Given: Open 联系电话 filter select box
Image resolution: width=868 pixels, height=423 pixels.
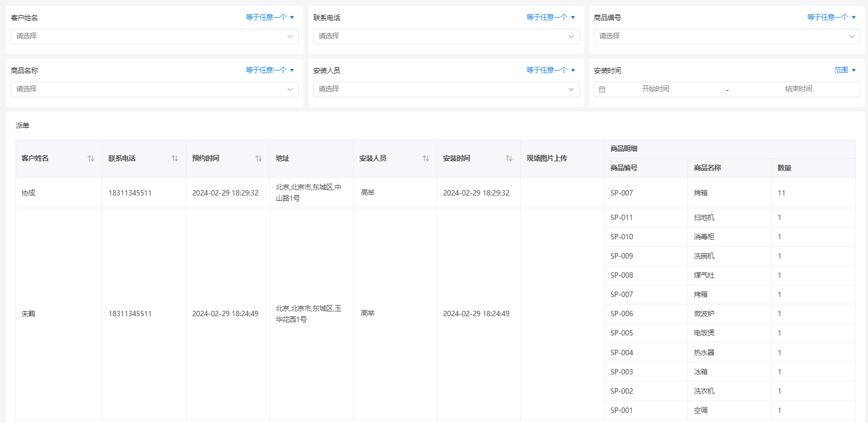Looking at the screenshot, I should point(446,36).
